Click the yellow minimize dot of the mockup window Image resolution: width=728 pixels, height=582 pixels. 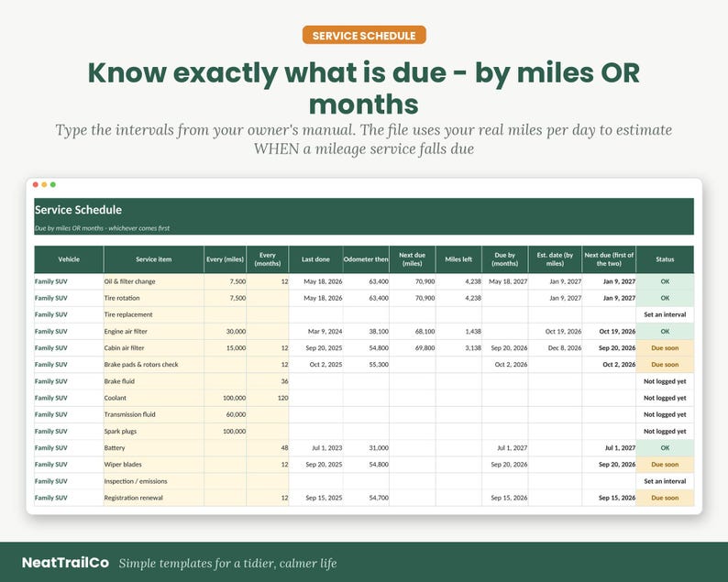[44, 185]
